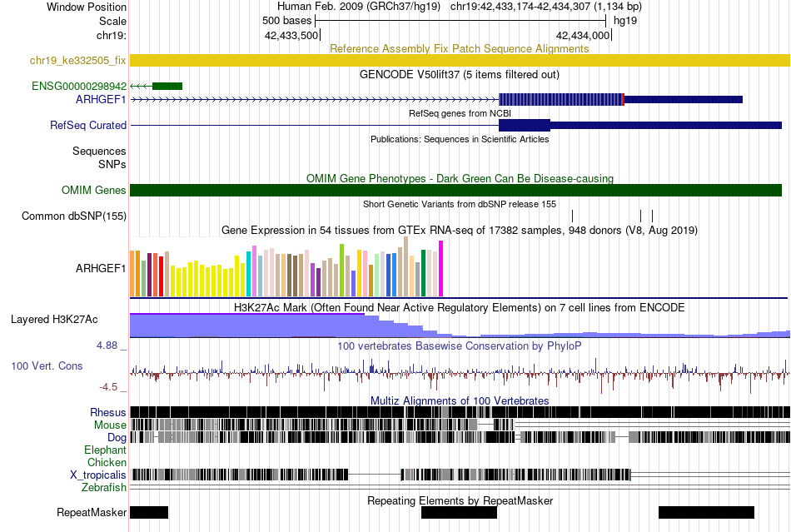This screenshot has height=532, width=791.
Task: Click the X_tropicalis alignment row
Action: click(x=460, y=475)
